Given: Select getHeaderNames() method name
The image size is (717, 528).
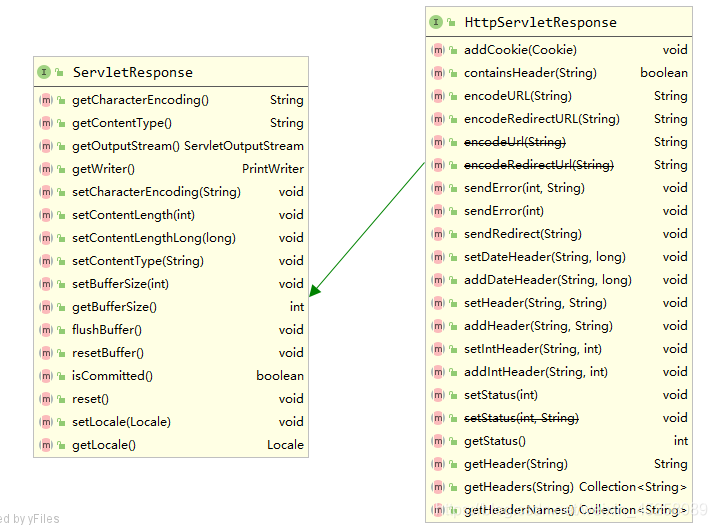Looking at the screenshot, I should 519,510.
